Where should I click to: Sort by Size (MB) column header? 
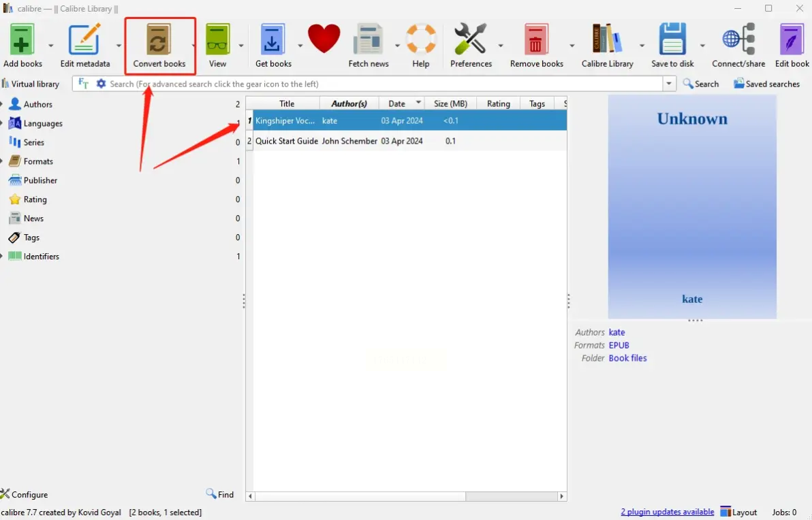pyautogui.click(x=450, y=103)
